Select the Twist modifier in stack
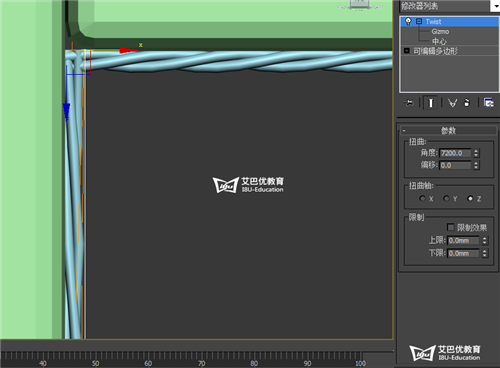Viewport: 500px width, 368px height. tap(449, 22)
